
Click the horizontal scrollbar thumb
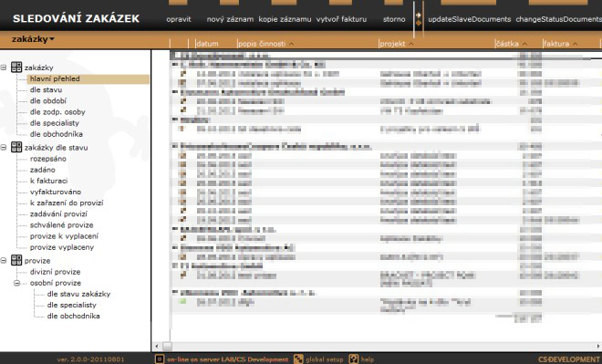tap(167, 346)
